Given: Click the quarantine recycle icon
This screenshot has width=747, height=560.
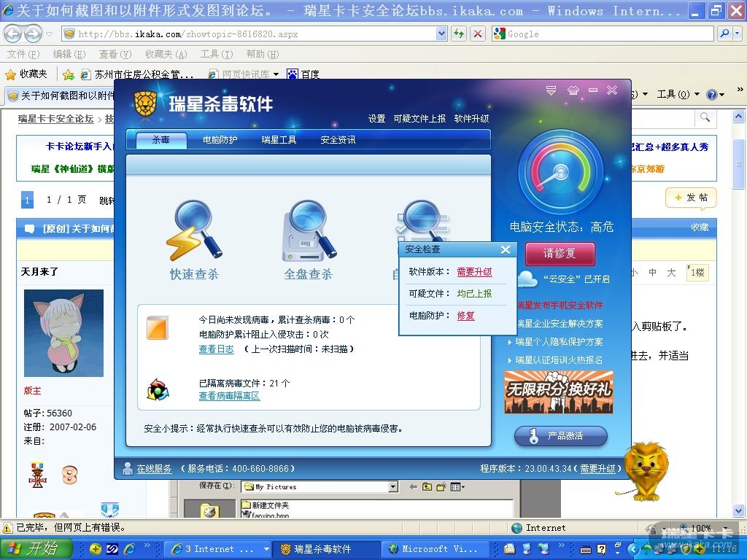Looking at the screenshot, I should click(158, 389).
